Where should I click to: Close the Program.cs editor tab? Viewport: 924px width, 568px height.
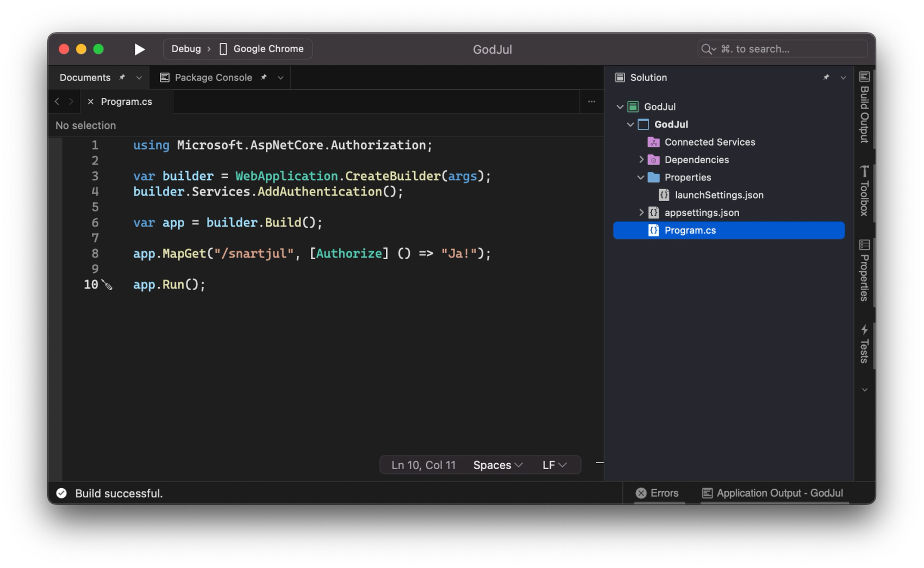pos(91,102)
